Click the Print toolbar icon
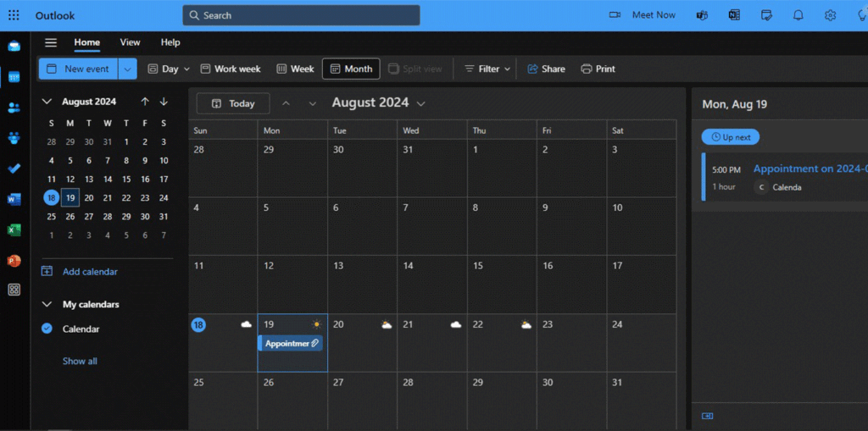Screen dimensions: 868x431 pyautogui.click(x=598, y=69)
